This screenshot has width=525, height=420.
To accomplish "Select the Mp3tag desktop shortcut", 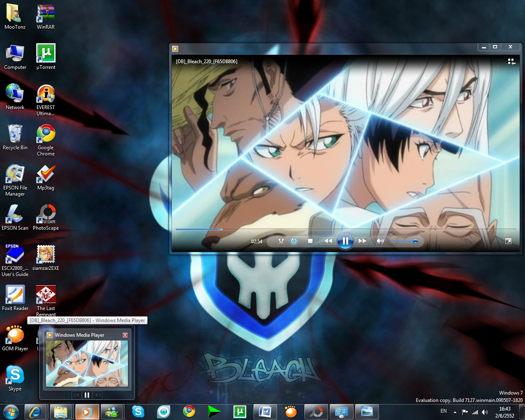I will click(46, 178).
